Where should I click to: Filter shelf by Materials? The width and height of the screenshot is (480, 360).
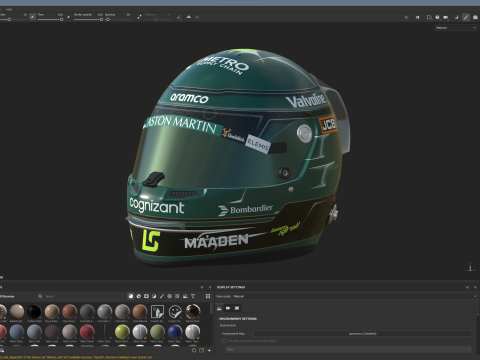coord(131,296)
